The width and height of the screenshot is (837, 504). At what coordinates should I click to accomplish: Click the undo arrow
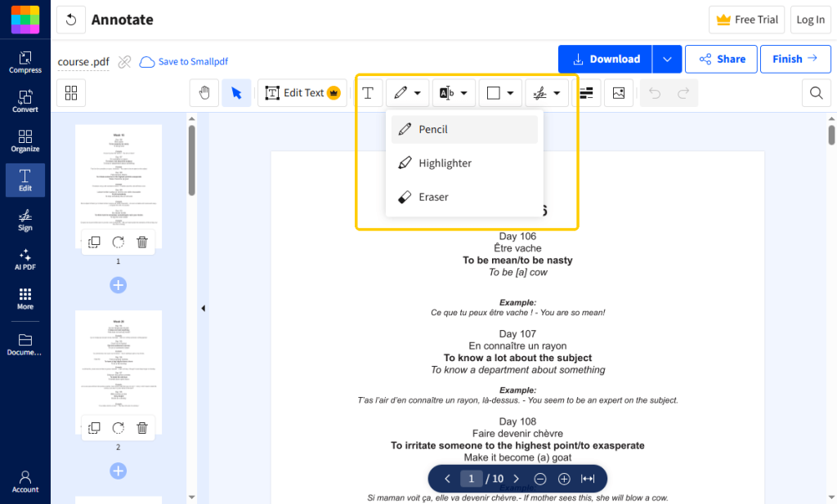tap(655, 93)
